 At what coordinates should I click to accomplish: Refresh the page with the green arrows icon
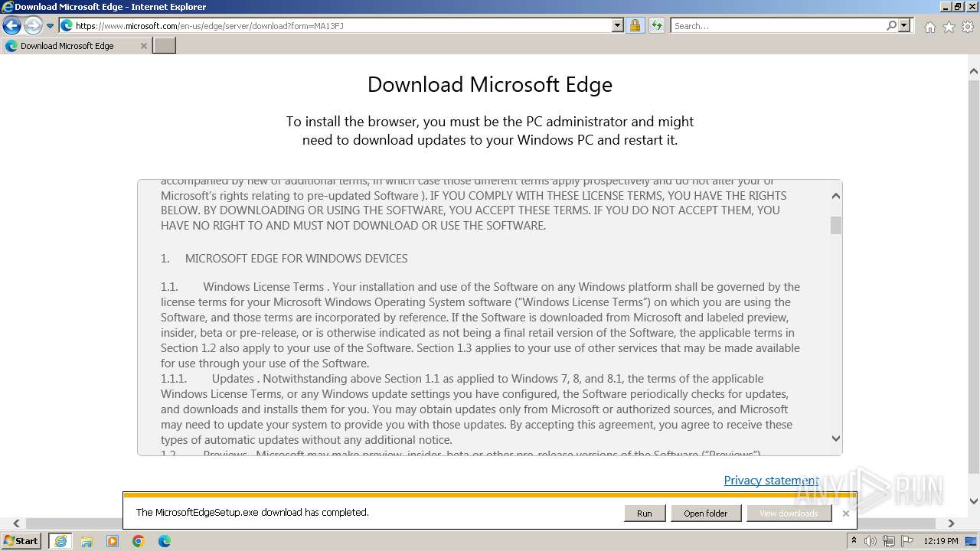coord(657,26)
